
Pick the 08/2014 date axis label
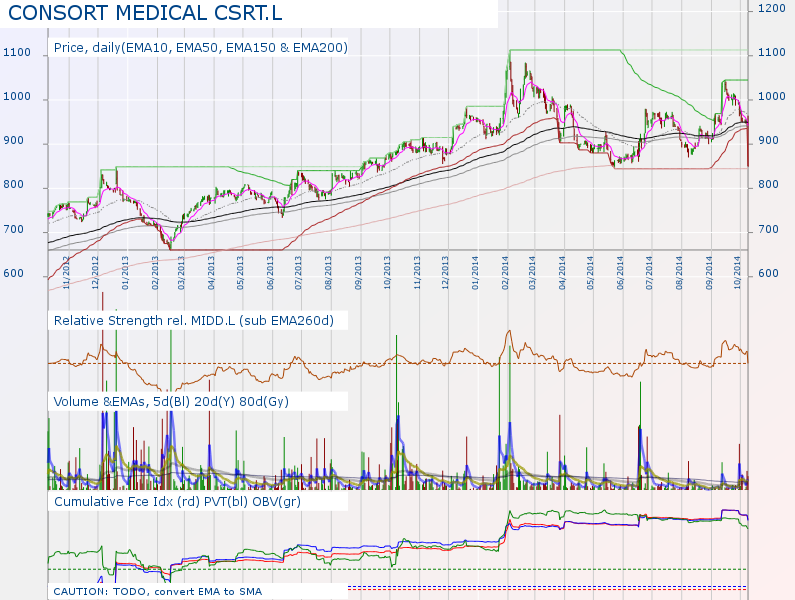pos(679,272)
